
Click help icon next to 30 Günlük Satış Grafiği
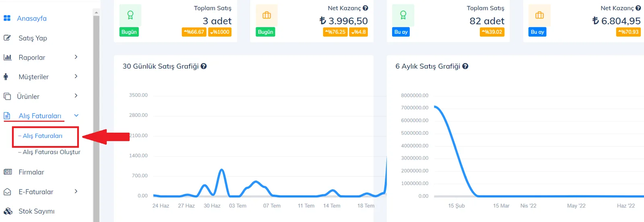pos(204,66)
